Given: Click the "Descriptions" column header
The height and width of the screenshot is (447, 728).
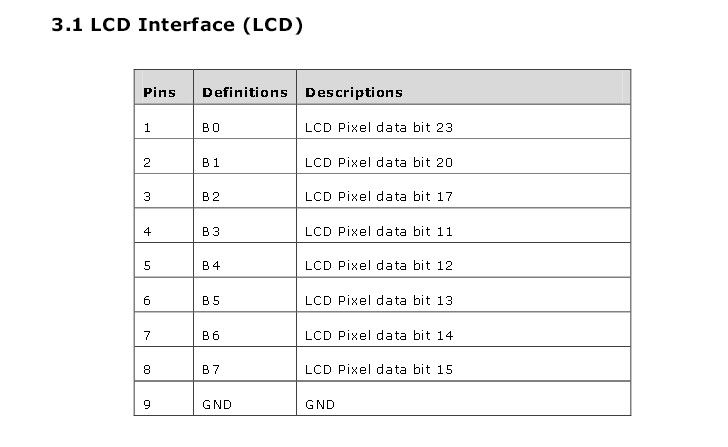Looking at the screenshot, I should coord(354,92).
